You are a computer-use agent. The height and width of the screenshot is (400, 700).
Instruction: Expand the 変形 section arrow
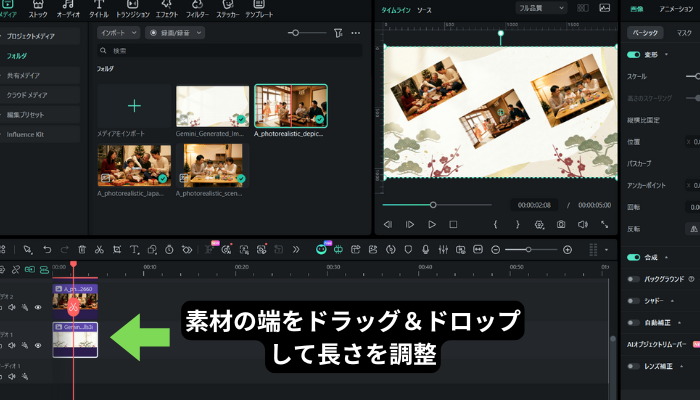click(667, 54)
